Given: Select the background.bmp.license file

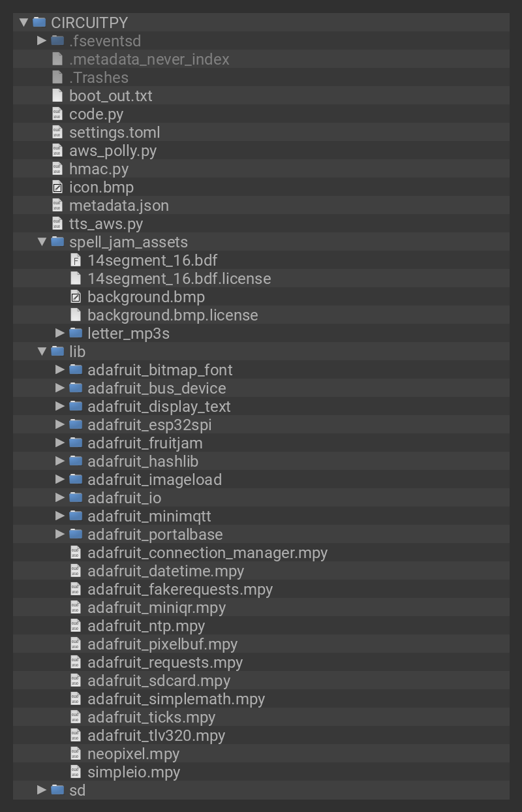Looking at the screenshot, I should click(x=172, y=315).
